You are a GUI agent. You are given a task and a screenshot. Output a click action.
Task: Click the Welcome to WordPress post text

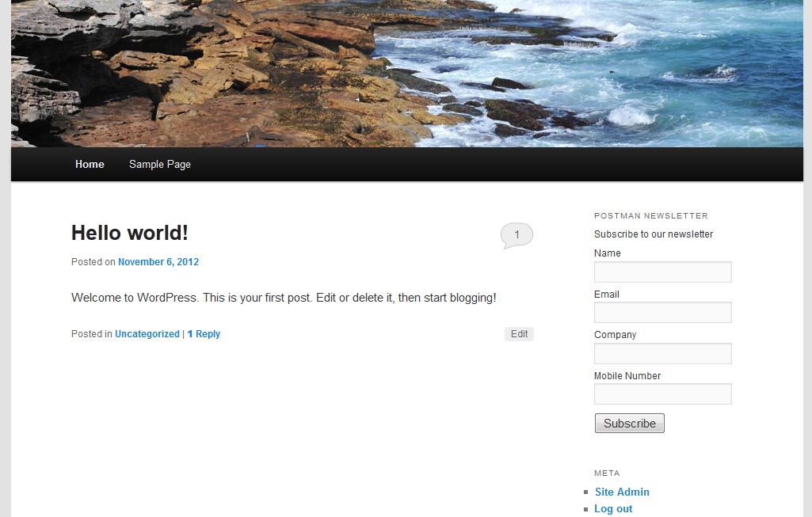pos(284,298)
